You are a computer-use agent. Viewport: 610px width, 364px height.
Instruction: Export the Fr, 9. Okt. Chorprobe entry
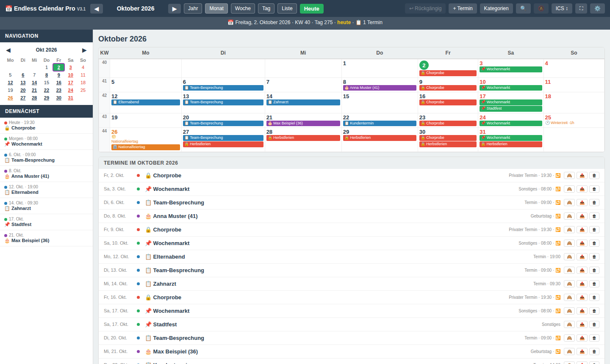click(582, 229)
